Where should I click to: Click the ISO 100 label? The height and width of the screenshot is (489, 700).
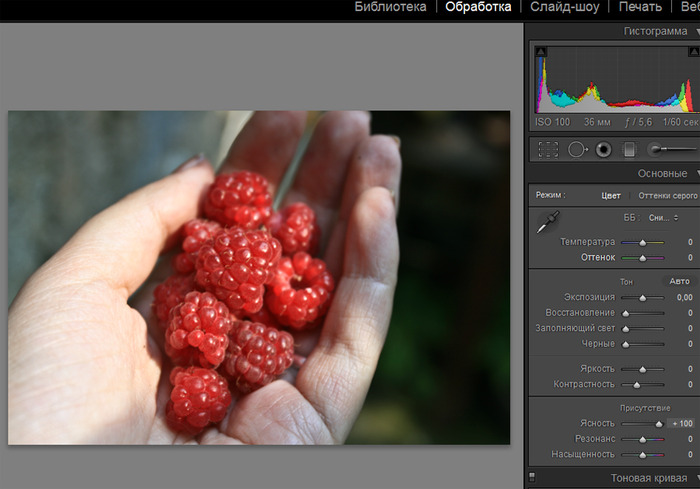coord(552,122)
